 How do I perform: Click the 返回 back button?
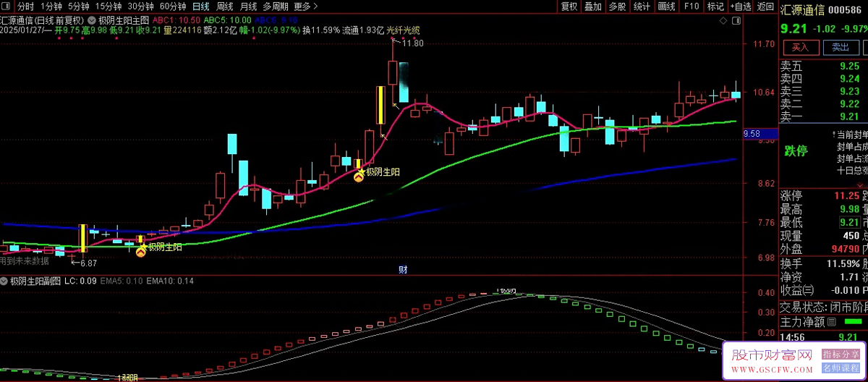tap(765, 7)
